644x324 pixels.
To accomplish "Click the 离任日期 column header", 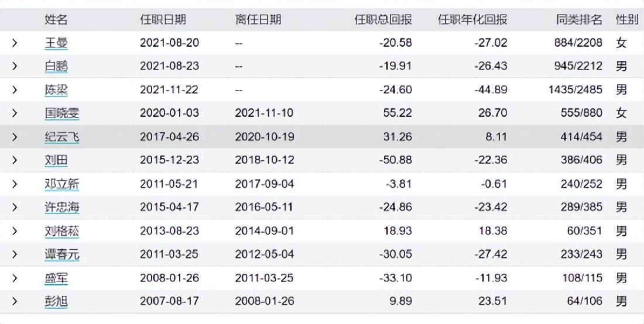I will [x=258, y=19].
